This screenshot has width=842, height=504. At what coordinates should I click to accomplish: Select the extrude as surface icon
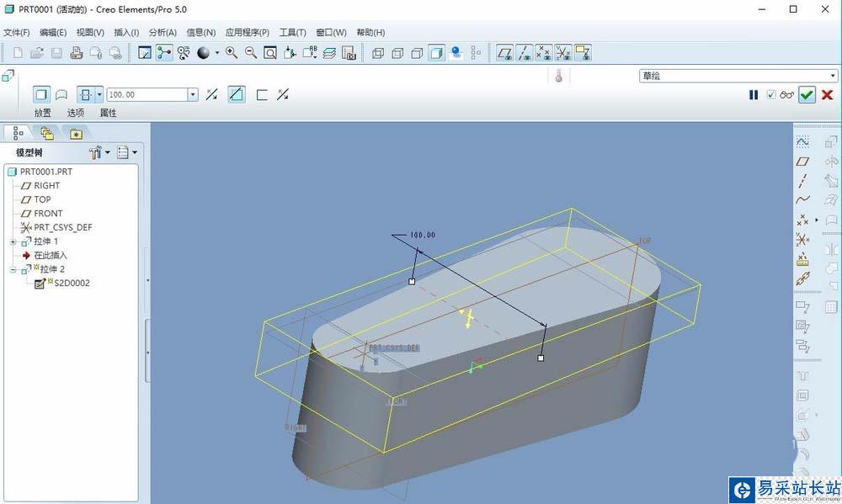point(61,95)
